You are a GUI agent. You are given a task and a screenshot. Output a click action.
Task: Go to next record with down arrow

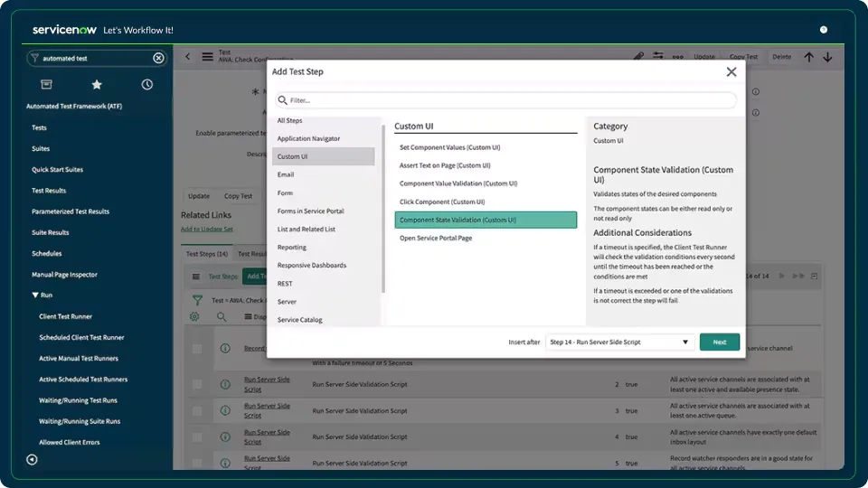[x=827, y=56]
